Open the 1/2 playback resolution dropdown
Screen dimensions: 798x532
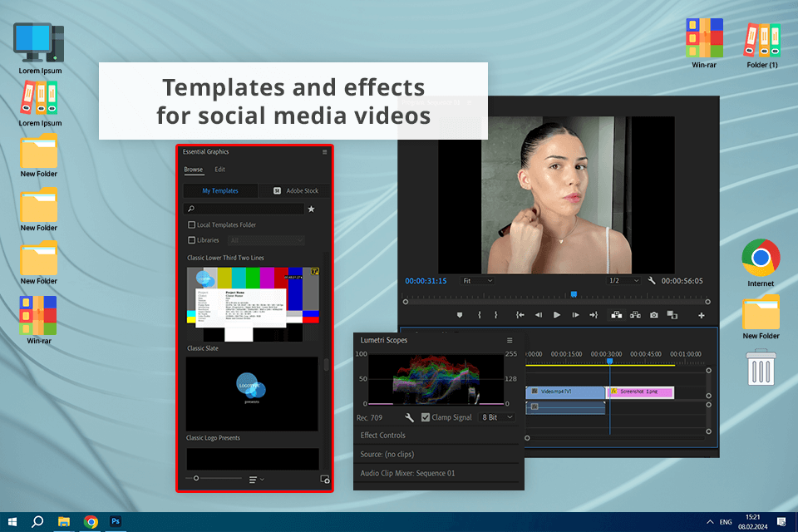tap(623, 280)
